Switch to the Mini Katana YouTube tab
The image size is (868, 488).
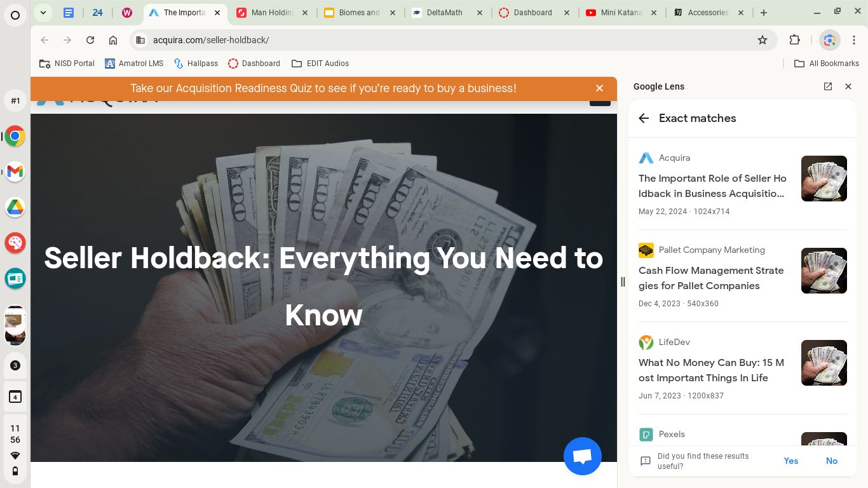pyautogui.click(x=620, y=13)
